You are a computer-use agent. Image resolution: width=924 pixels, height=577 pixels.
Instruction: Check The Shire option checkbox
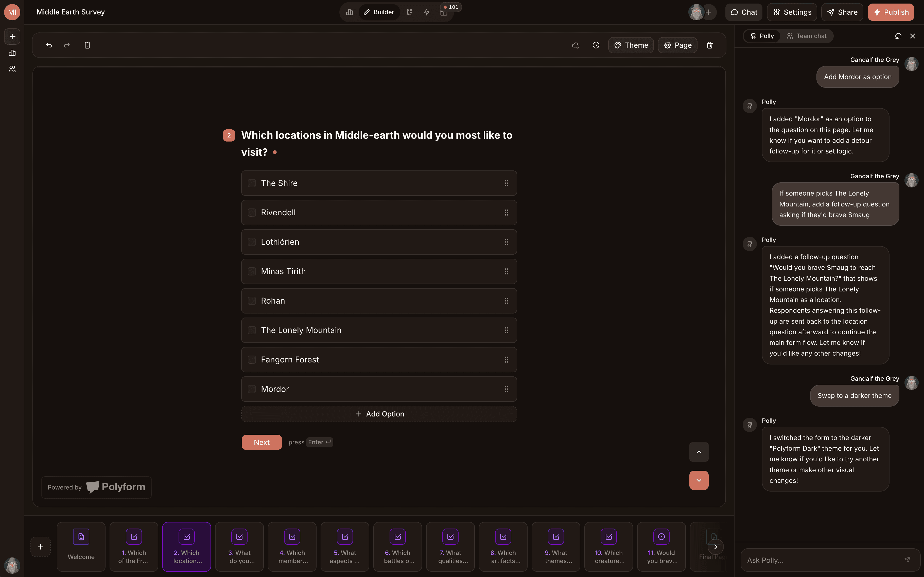tap(252, 183)
